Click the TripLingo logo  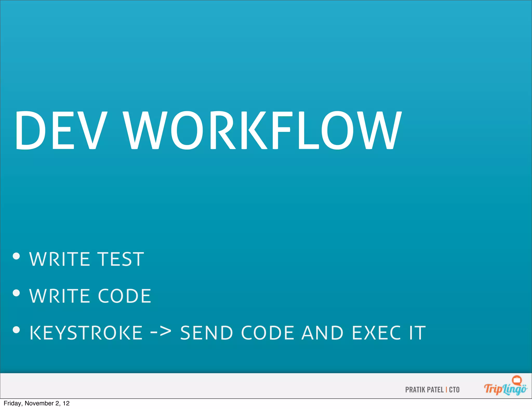[x=506, y=386]
